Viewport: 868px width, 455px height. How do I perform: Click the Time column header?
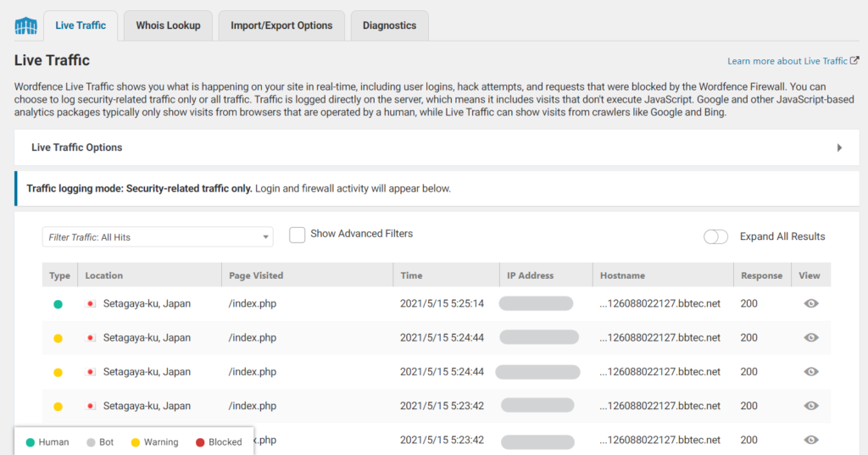446,275
